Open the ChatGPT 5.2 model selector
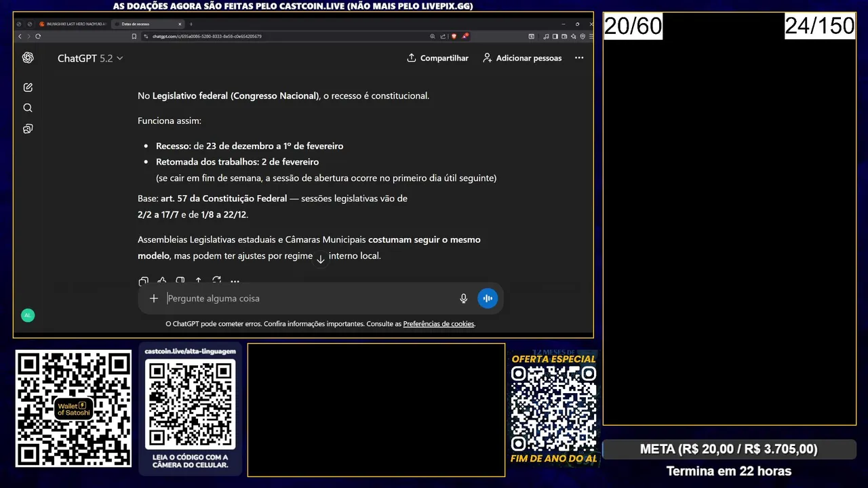The height and width of the screenshot is (488, 868). [x=90, y=58]
